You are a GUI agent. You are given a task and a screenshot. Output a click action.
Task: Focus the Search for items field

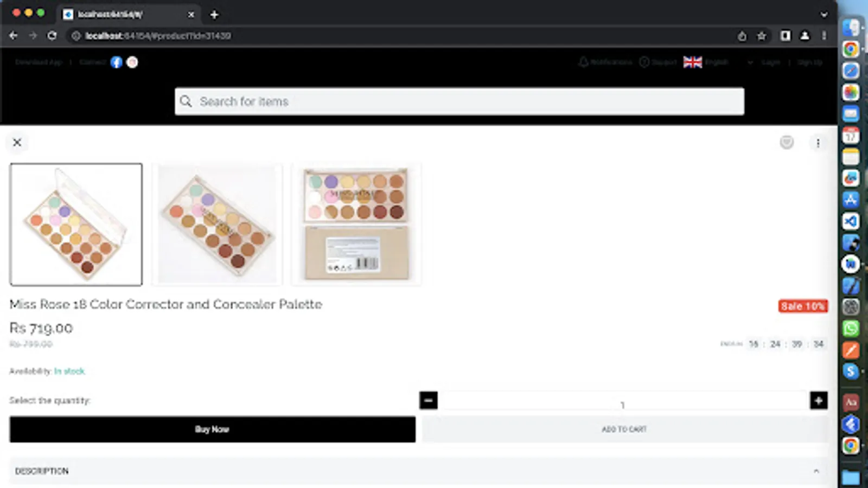tap(459, 101)
